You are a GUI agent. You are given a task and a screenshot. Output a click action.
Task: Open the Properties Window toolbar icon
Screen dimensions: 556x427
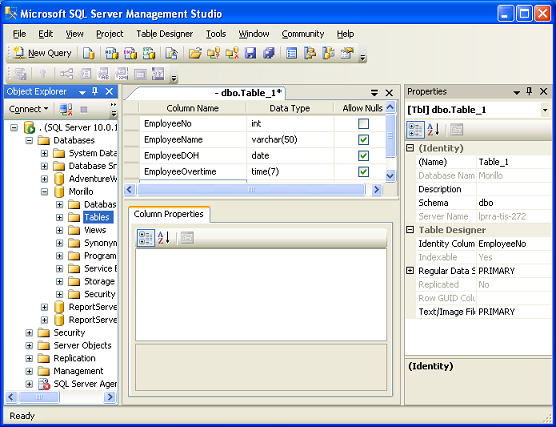point(347,53)
